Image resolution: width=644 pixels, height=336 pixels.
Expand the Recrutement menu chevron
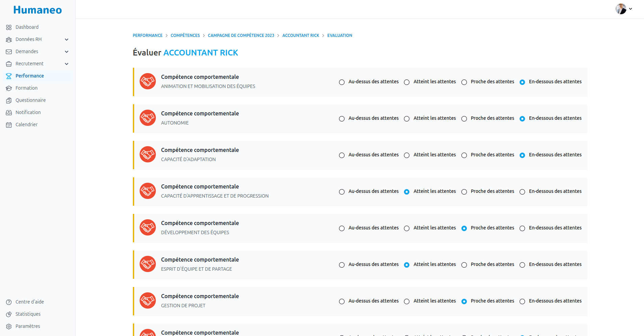click(x=67, y=64)
